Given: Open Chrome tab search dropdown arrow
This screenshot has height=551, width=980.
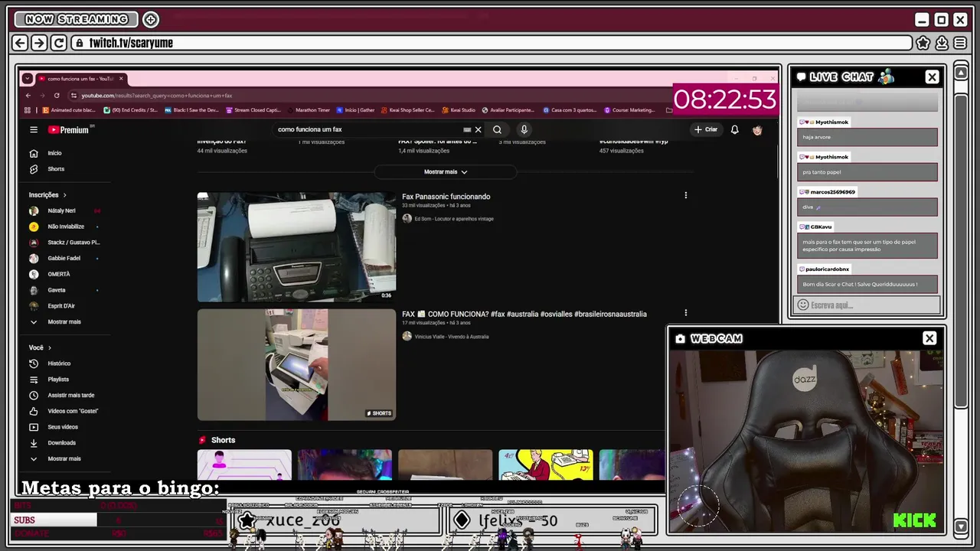Looking at the screenshot, I should pos(27,78).
